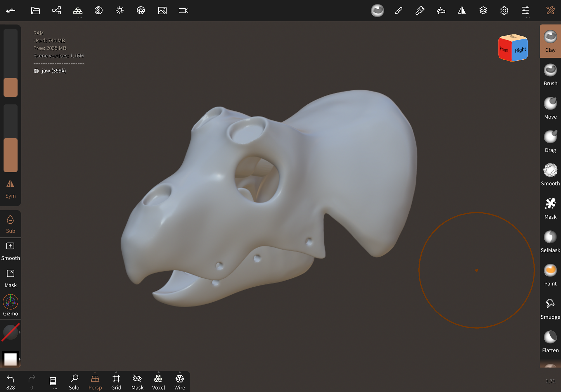Enable Grid display
The width and height of the screenshot is (561, 392).
point(116,380)
